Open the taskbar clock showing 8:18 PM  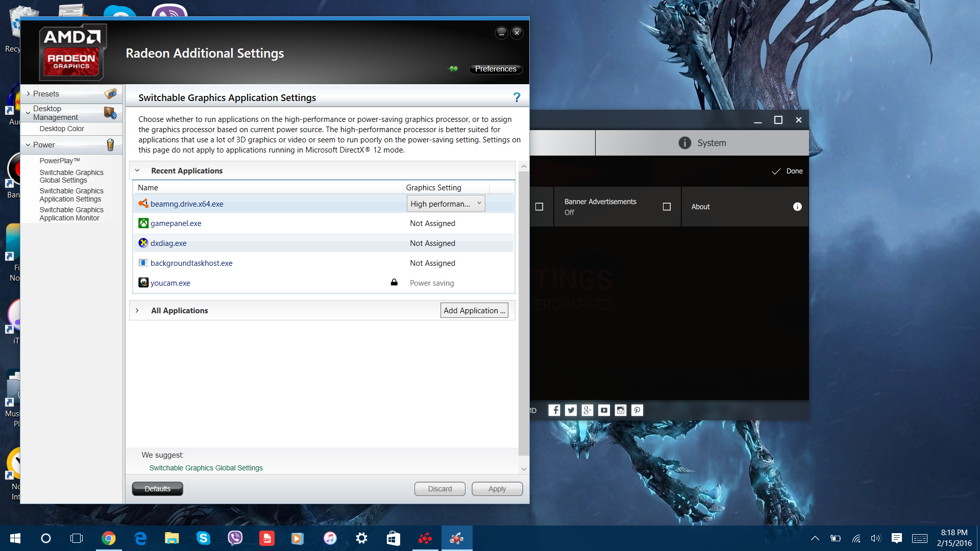click(x=954, y=538)
